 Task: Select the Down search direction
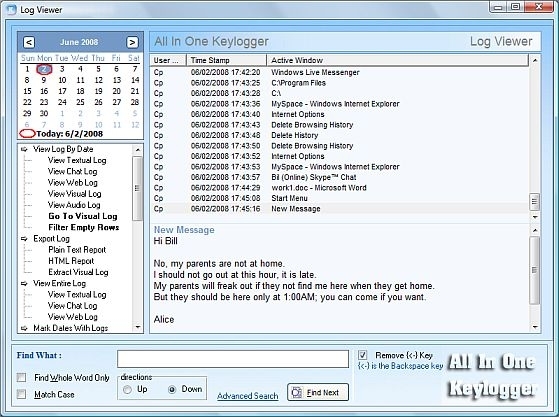pos(172,390)
